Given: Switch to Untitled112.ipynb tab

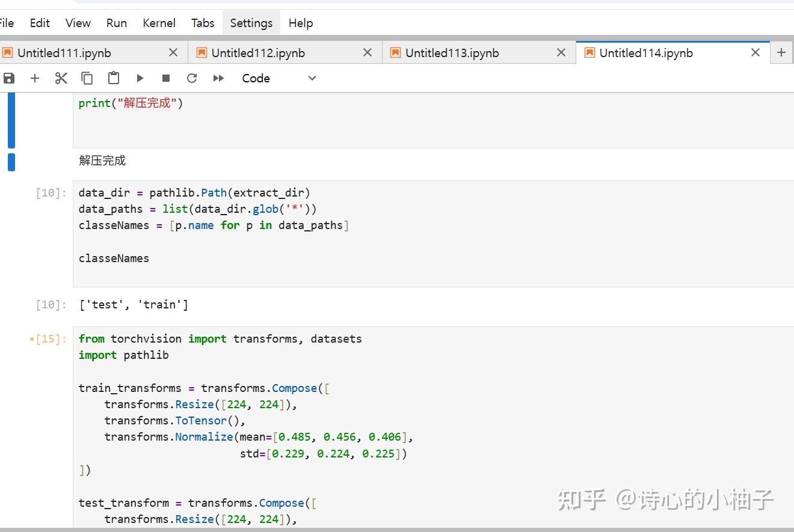Looking at the screenshot, I should point(258,53).
